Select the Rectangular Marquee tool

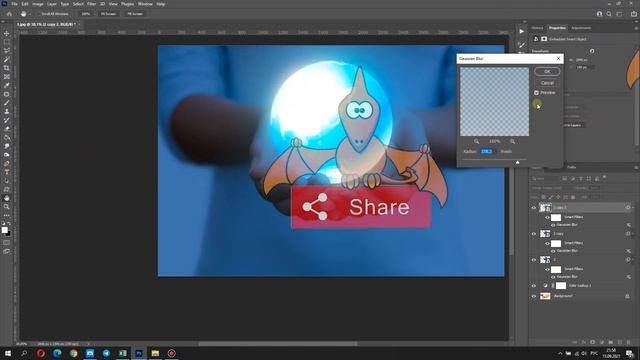[7, 42]
